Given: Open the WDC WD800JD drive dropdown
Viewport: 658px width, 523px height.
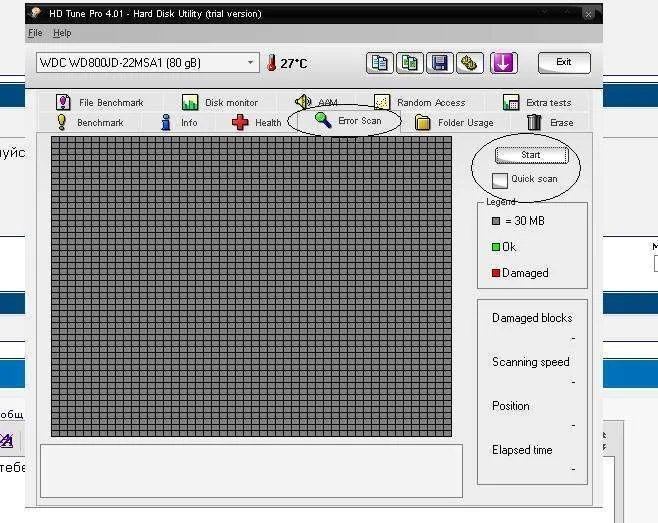Looking at the screenshot, I should (148, 63).
